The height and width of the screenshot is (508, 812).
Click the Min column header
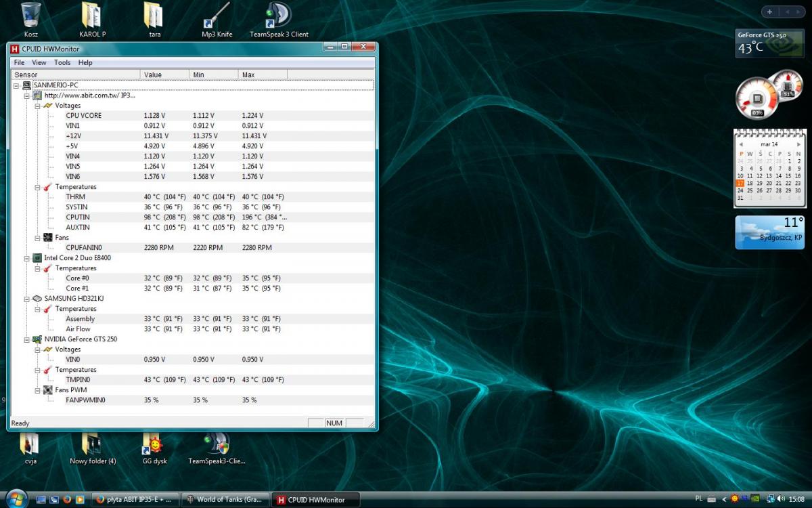click(x=214, y=75)
